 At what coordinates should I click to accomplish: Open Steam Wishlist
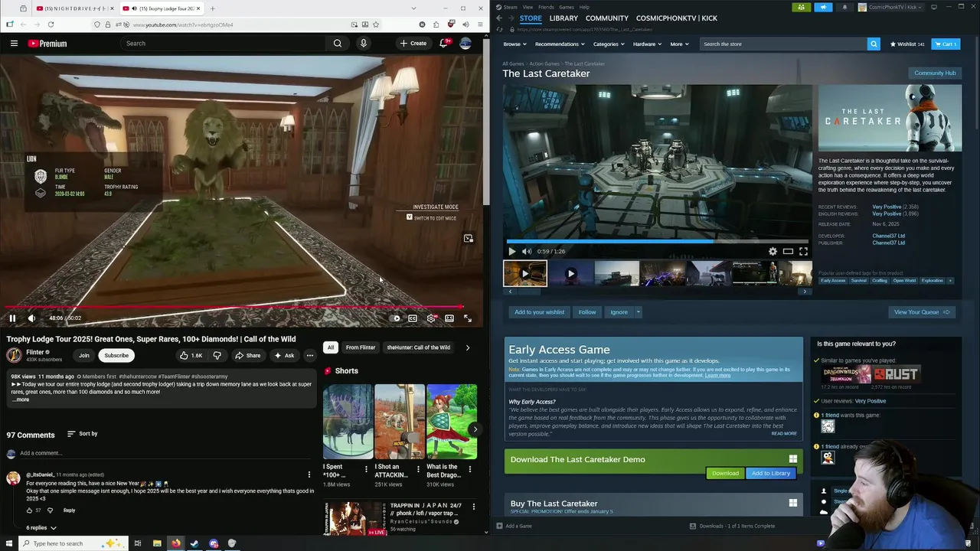click(907, 44)
